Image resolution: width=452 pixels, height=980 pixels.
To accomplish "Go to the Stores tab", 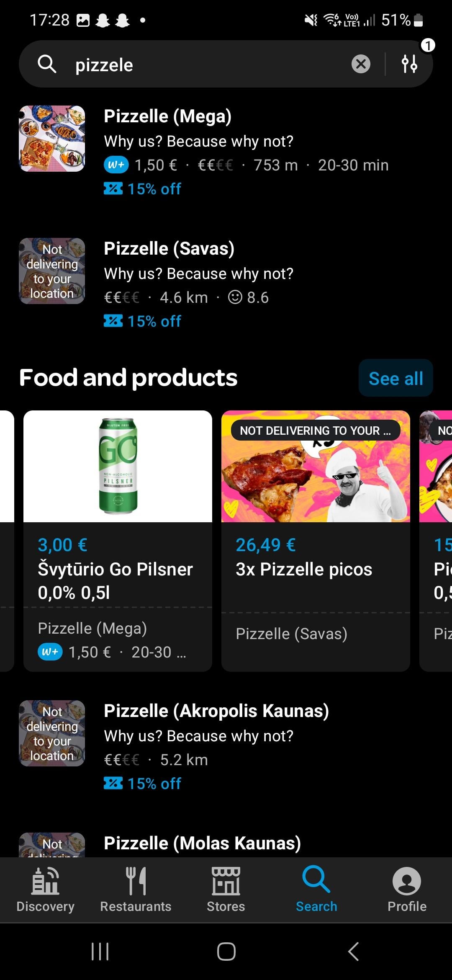I will coord(226,890).
